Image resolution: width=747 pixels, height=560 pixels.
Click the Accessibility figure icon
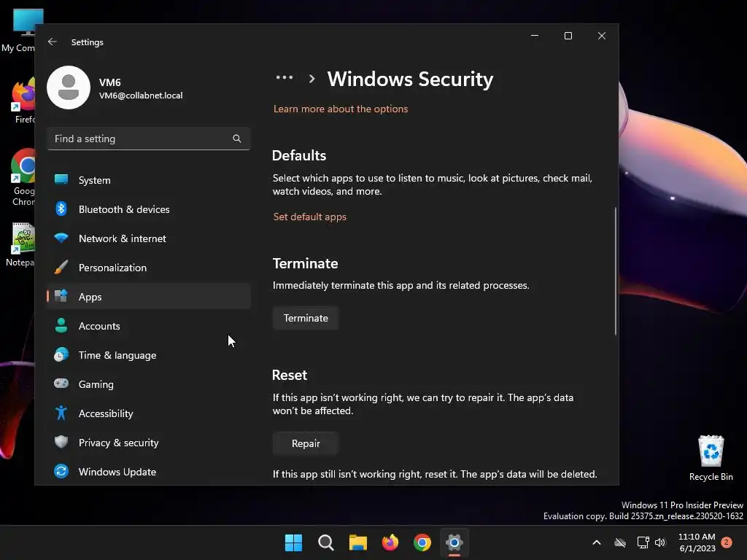click(x=61, y=413)
